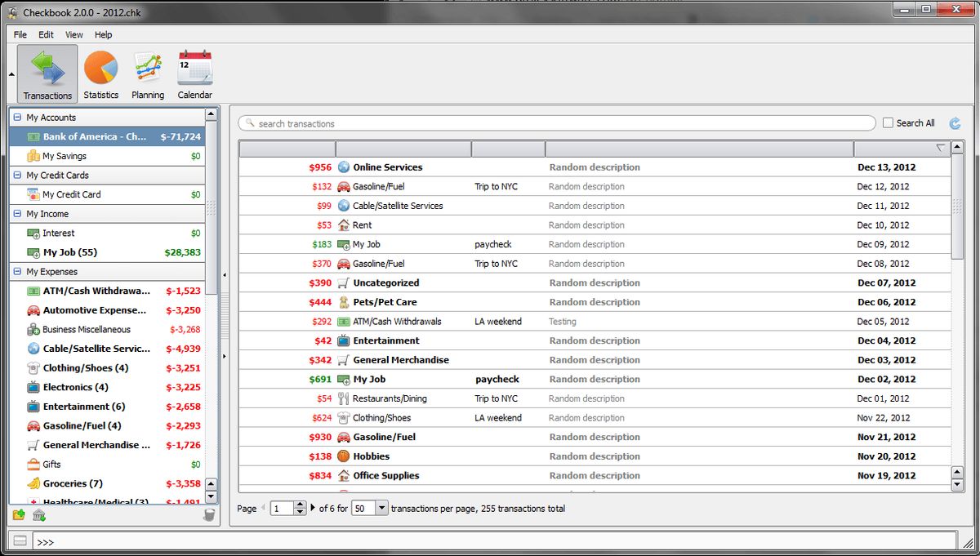Collapse the My Expenses section

(18, 271)
